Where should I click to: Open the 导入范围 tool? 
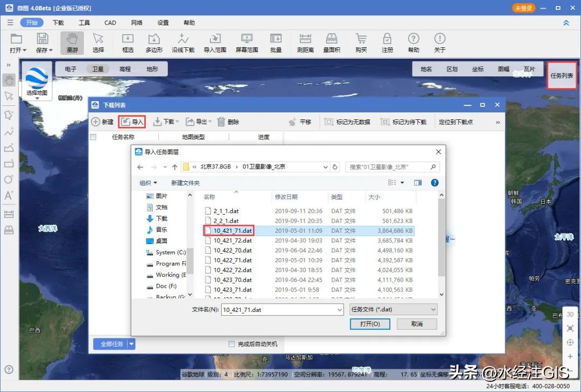pyautogui.click(x=215, y=42)
